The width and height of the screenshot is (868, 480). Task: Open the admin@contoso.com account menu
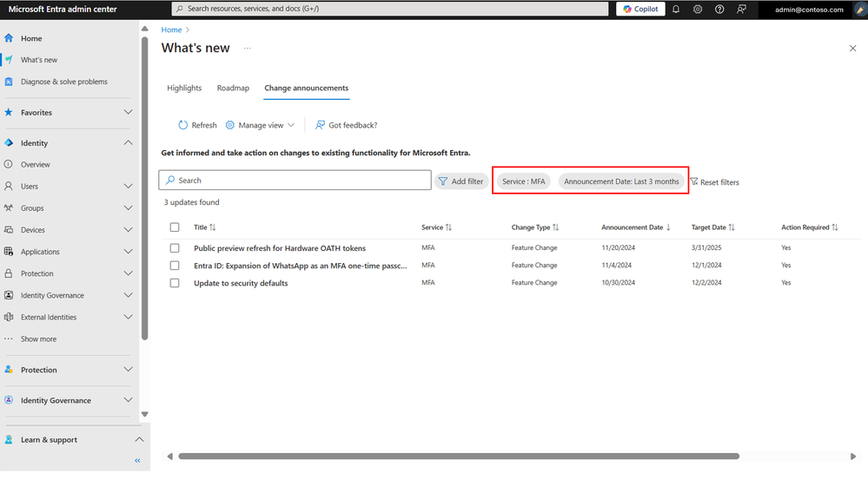(x=809, y=10)
